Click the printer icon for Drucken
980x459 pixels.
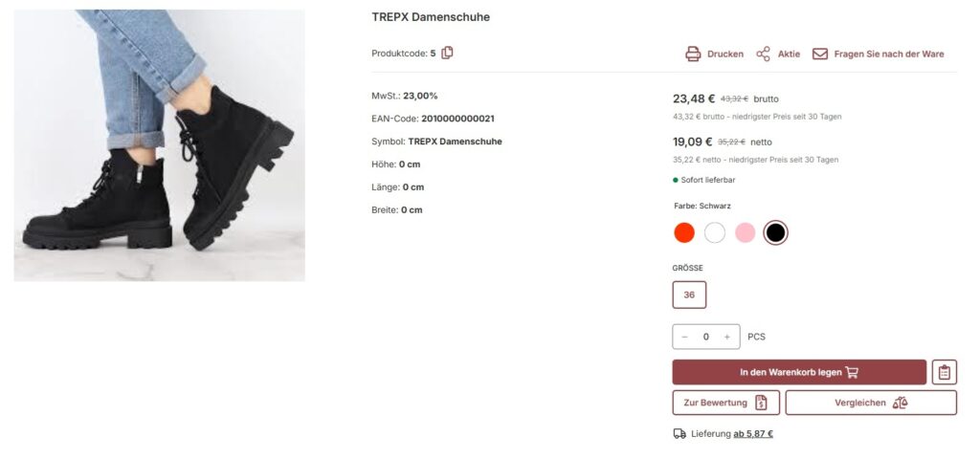pyautogui.click(x=693, y=54)
